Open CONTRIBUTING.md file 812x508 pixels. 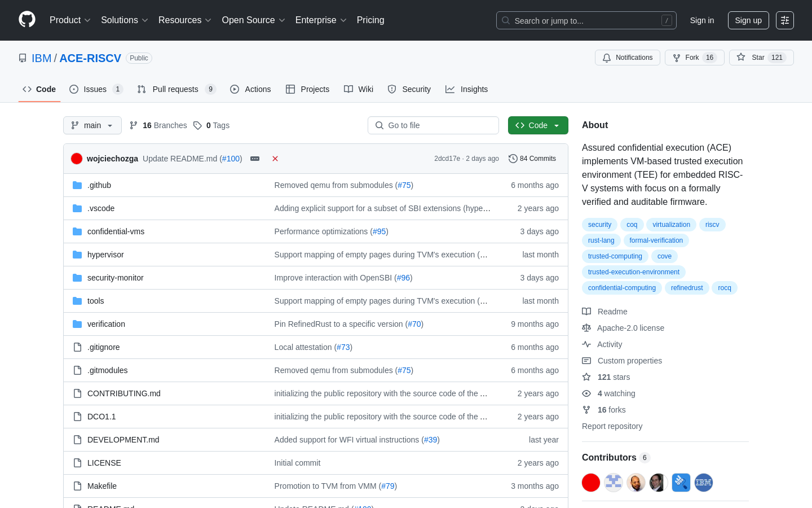124,393
